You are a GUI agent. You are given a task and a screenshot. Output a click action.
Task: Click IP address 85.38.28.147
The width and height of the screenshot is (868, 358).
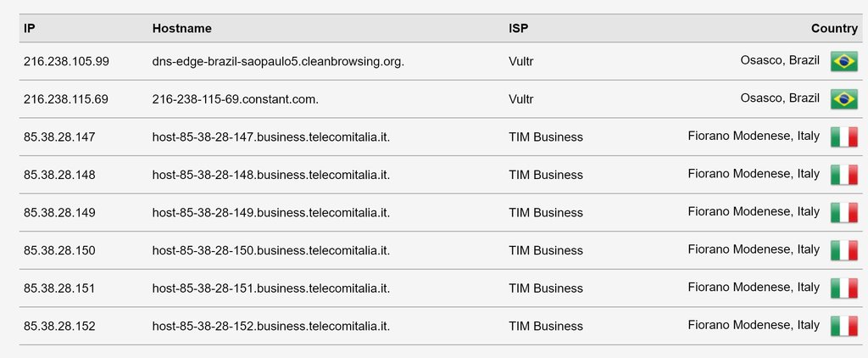(59, 137)
